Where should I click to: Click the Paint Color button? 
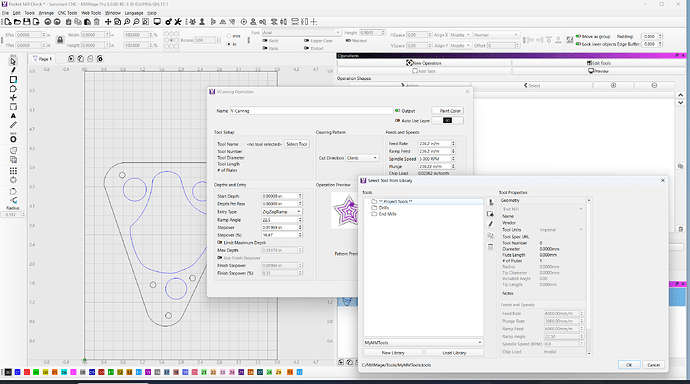click(x=448, y=111)
